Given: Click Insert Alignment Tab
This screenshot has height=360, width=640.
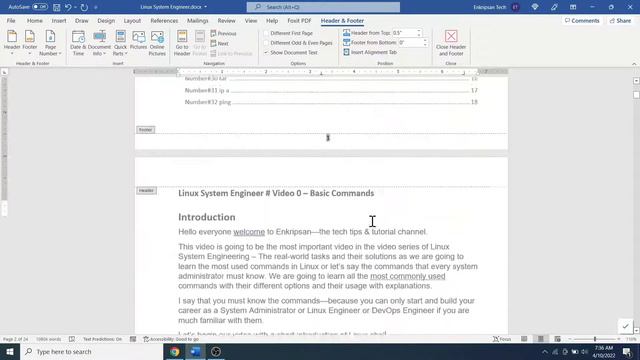Looking at the screenshot, I should pyautogui.click(x=370, y=52).
